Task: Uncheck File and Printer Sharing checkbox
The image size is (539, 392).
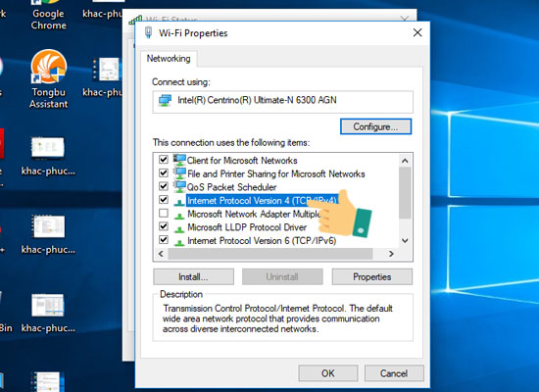Action: [164, 172]
